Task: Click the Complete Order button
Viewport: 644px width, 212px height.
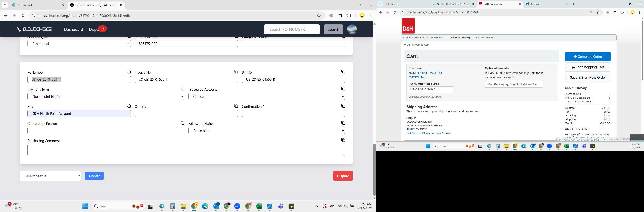Action: (x=588, y=57)
